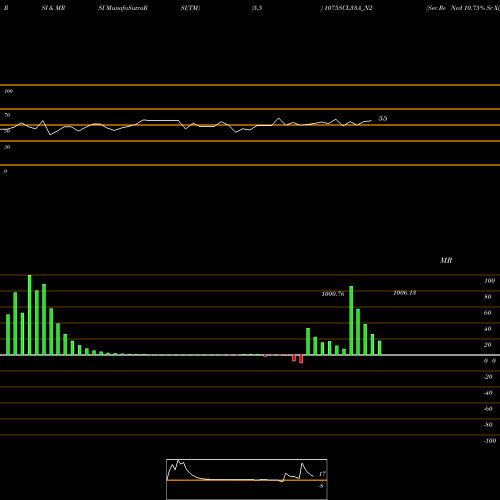Click the RSI scale label 30
The image size is (500, 500).
pos(7,147)
